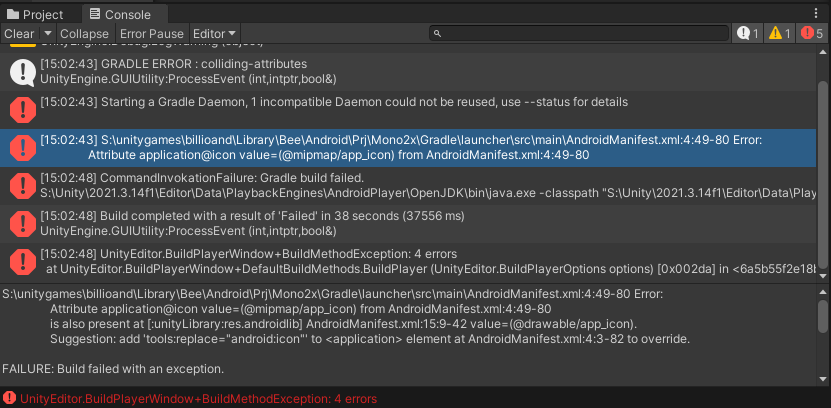Toggle info message filter counter

[749, 34]
